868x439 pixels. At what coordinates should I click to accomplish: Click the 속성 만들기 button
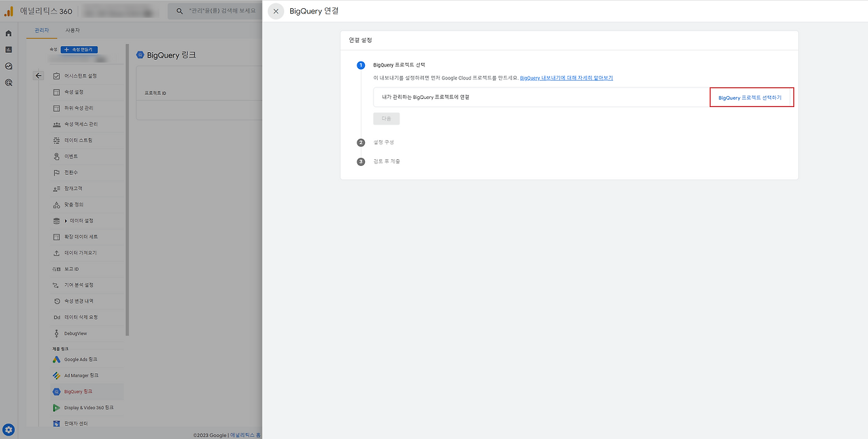pos(79,49)
